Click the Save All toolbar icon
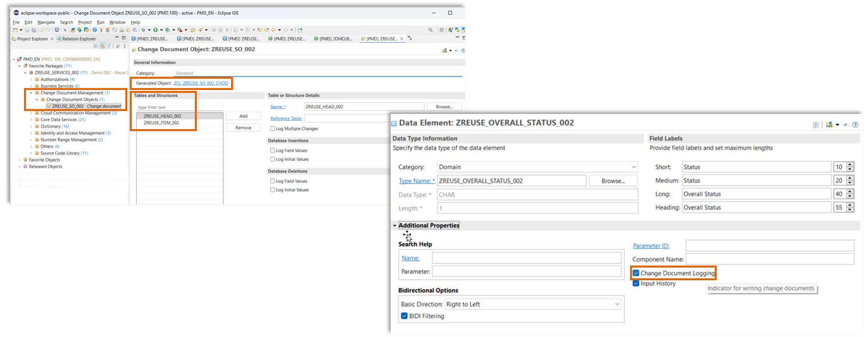Viewport: 868px width, 337px height. pyautogui.click(x=34, y=30)
